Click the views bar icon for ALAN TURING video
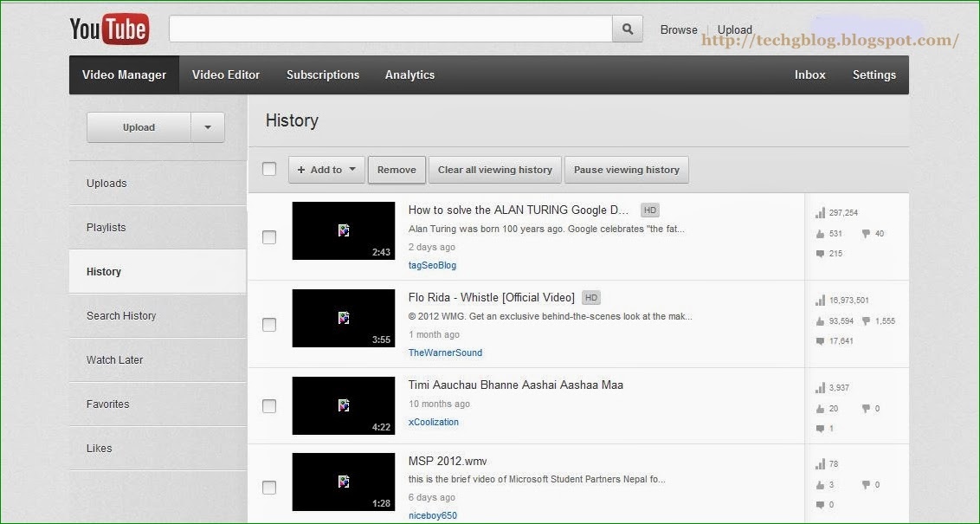This screenshot has height=524, width=980. [820, 213]
